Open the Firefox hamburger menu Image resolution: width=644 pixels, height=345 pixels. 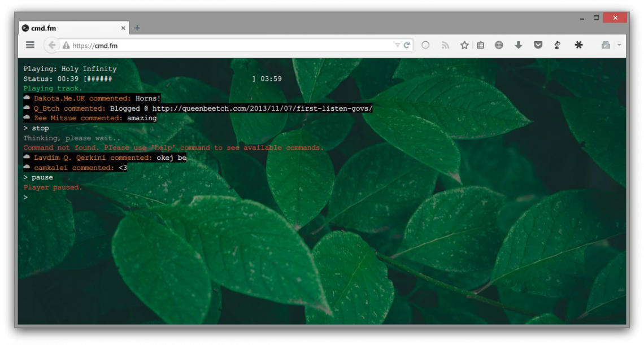click(x=30, y=45)
